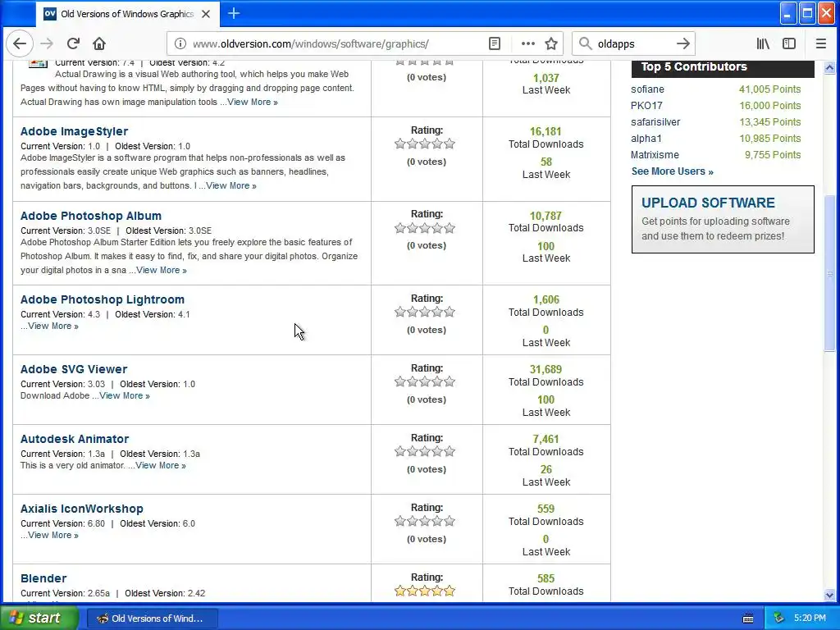View More for Adobe Photoshop Lightroom
Screen dimensions: 840x630
53,326
